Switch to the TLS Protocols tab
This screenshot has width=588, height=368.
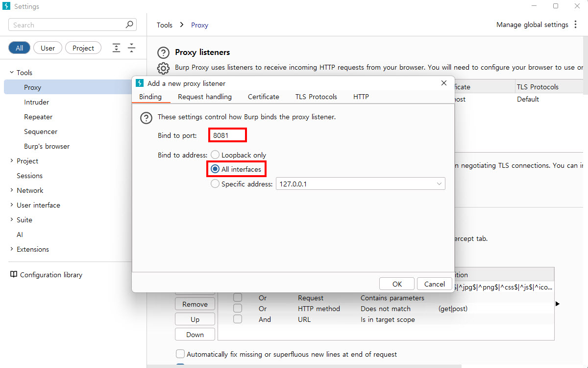pos(316,97)
